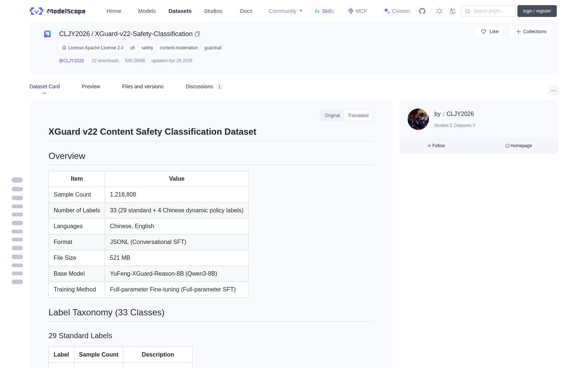Click the 29 Standard Labels subheading
Viewport: 588px width, 368px height.
coord(80,336)
